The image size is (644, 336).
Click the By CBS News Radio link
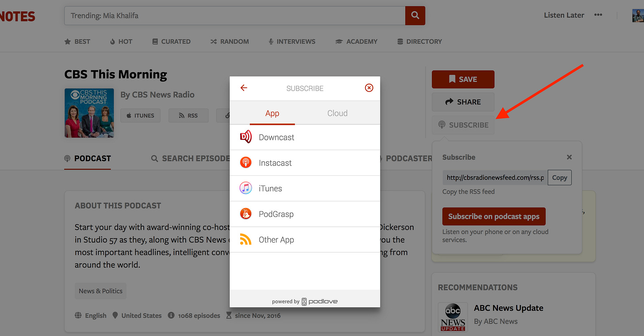pos(157,95)
